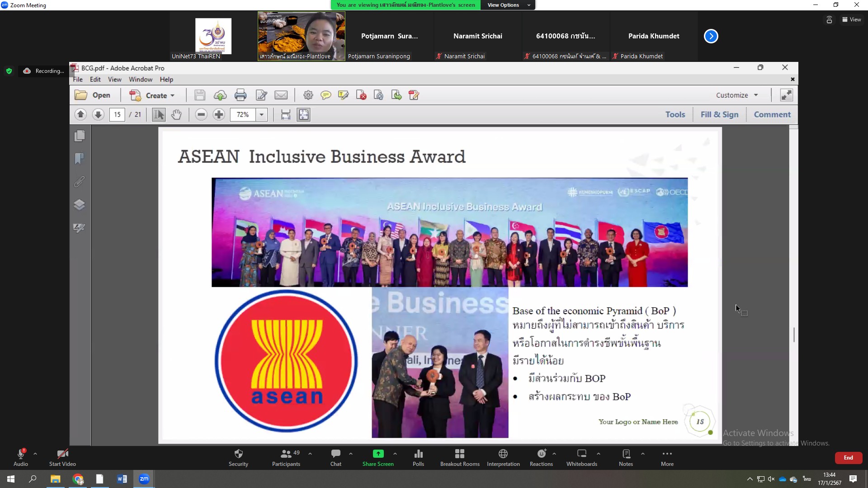Viewport: 868px width, 488px height.
Task: Toggle Start Video camera
Action: click(x=62, y=457)
